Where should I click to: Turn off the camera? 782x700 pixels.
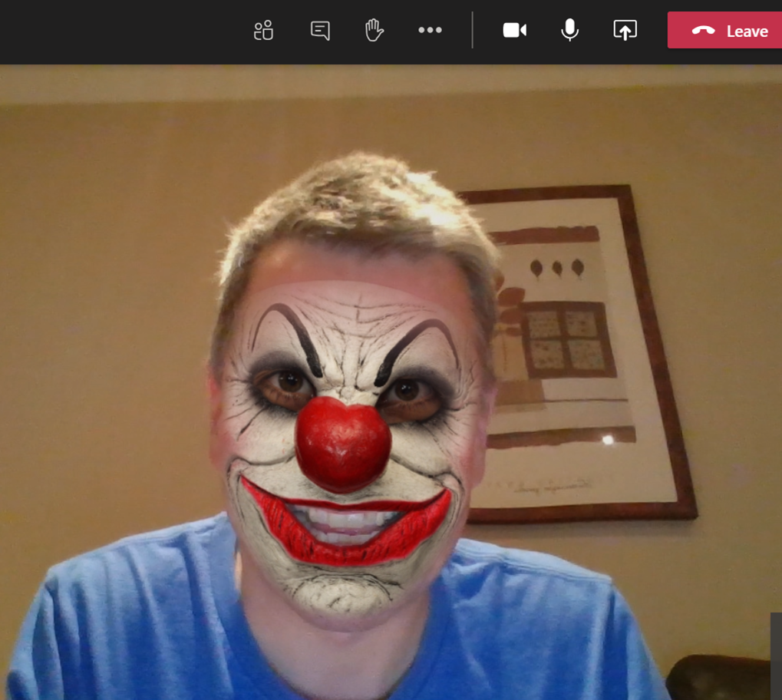coord(515,30)
